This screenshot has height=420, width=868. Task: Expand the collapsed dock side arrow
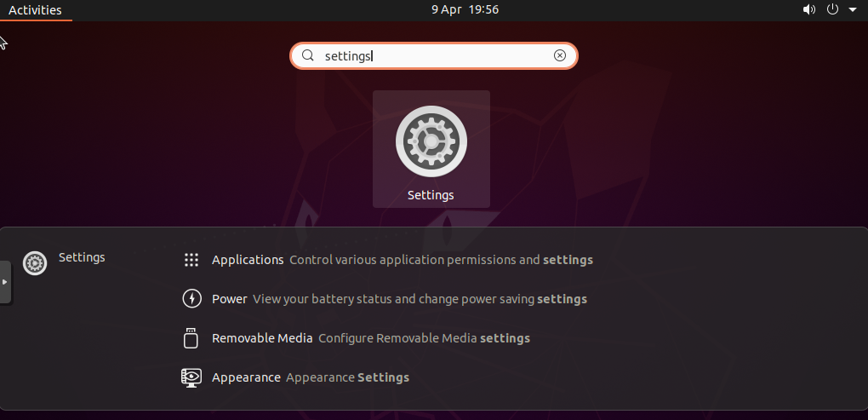point(5,282)
